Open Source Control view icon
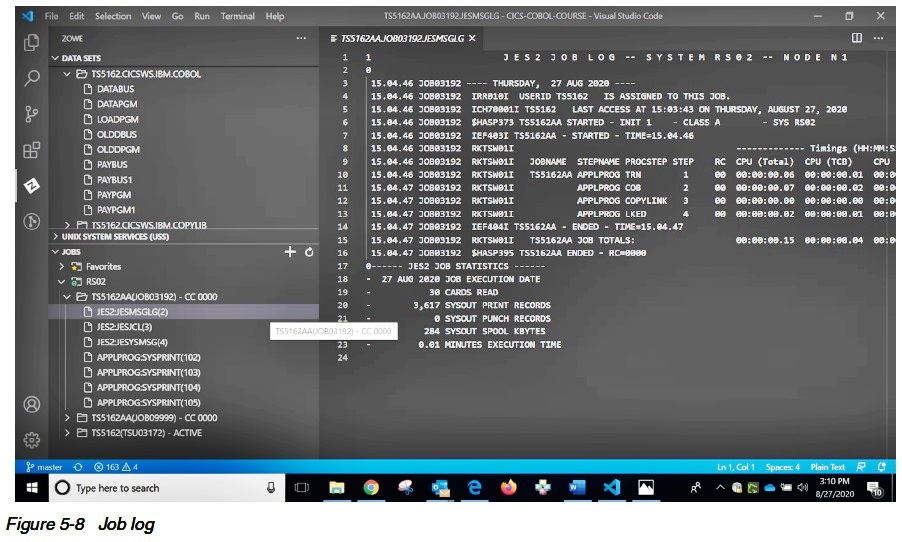This screenshot has height=542, width=902. 31,114
